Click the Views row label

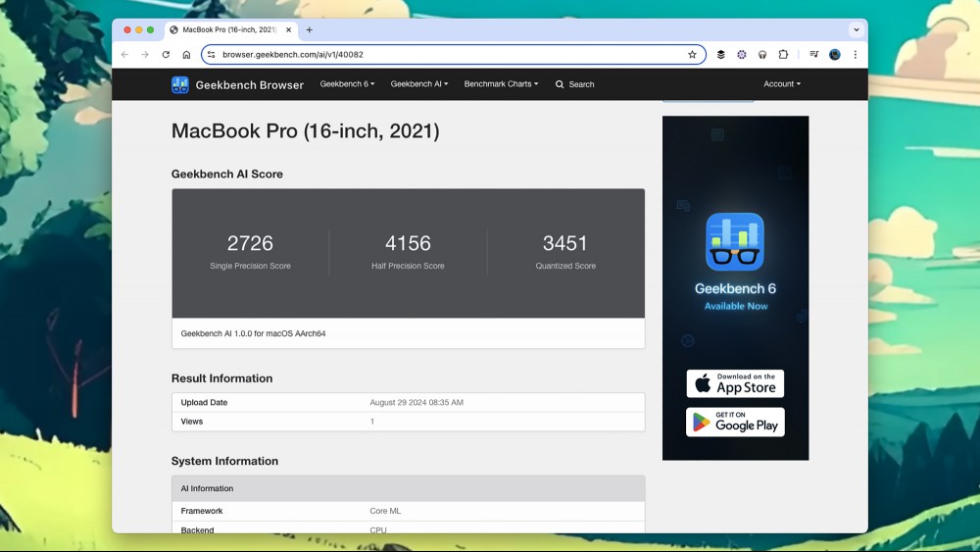pyautogui.click(x=192, y=422)
